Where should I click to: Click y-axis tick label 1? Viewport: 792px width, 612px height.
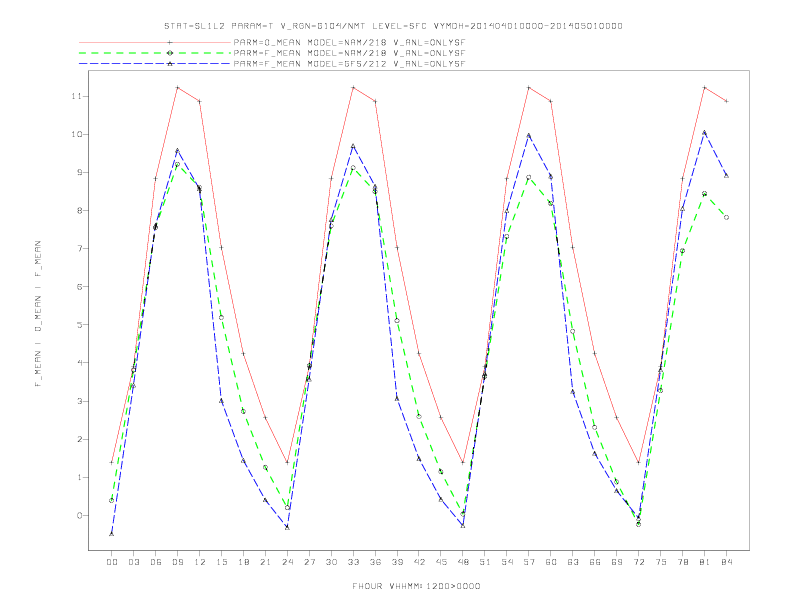click(x=80, y=477)
